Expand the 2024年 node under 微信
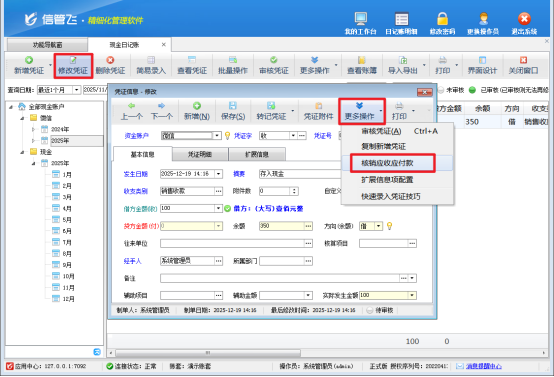This screenshot has height=377, width=554. click(x=33, y=129)
